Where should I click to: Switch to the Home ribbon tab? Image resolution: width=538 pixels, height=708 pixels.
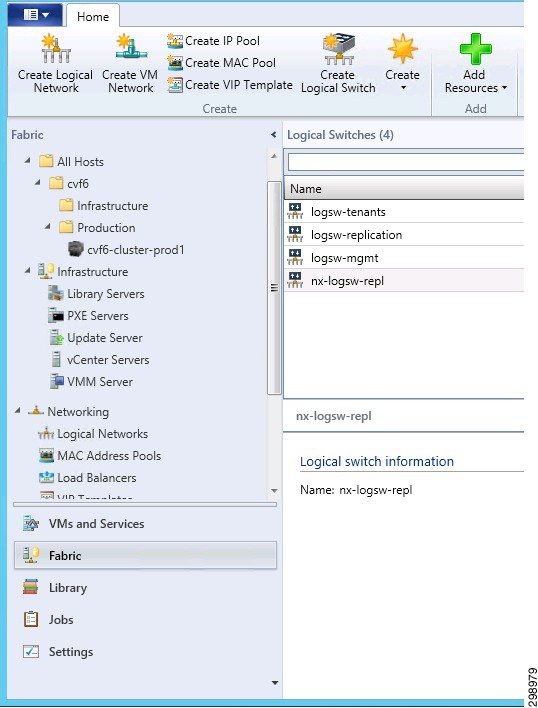[x=93, y=17]
